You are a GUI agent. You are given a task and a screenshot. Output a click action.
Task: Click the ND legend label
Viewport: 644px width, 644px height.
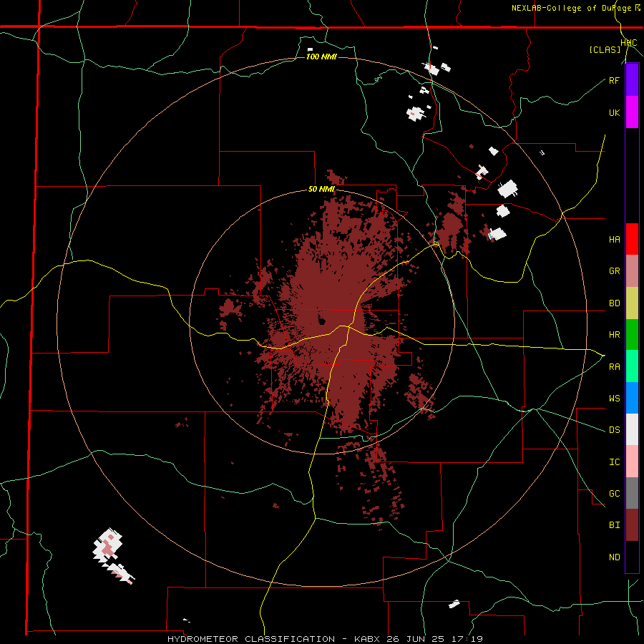(x=614, y=557)
